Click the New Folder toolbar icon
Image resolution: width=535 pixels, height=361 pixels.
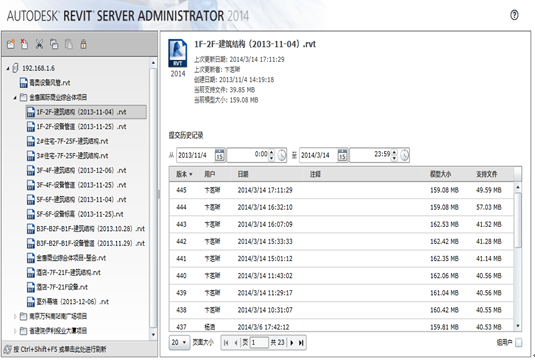pos(11,44)
